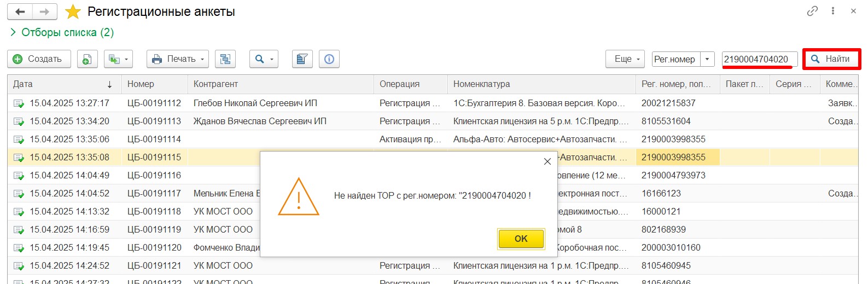The height and width of the screenshot is (284, 868).
Task: Click the copy document icon next to Создать
Action: [88, 59]
